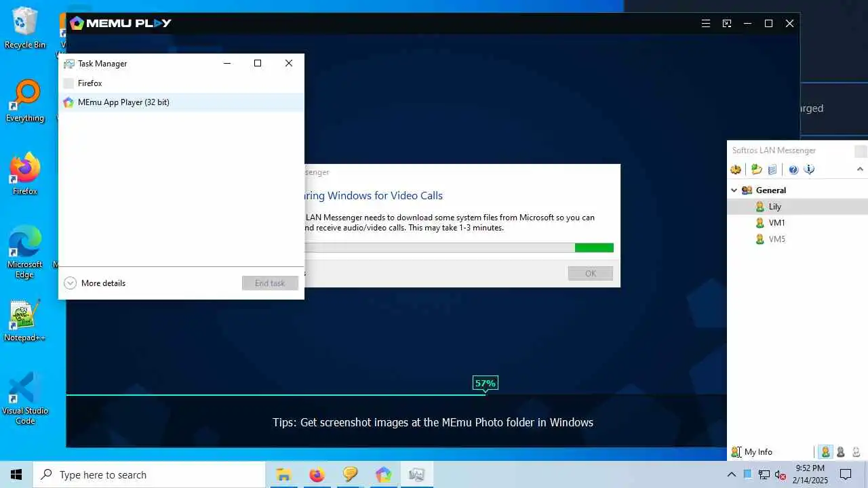868x488 pixels.
Task: Switch to Softros Messenger taskbar icon
Action: pos(350,474)
